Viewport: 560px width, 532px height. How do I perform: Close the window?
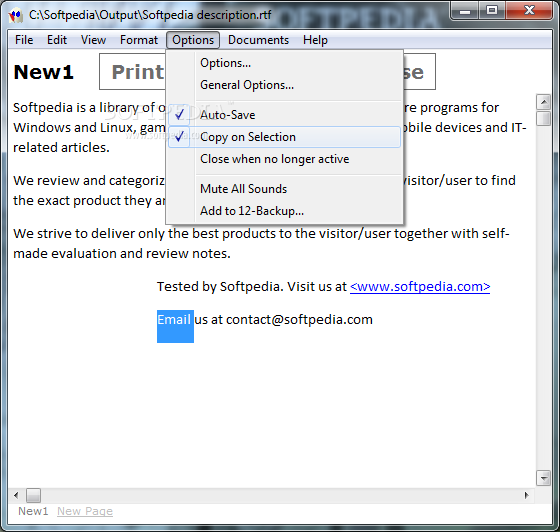pos(529,11)
